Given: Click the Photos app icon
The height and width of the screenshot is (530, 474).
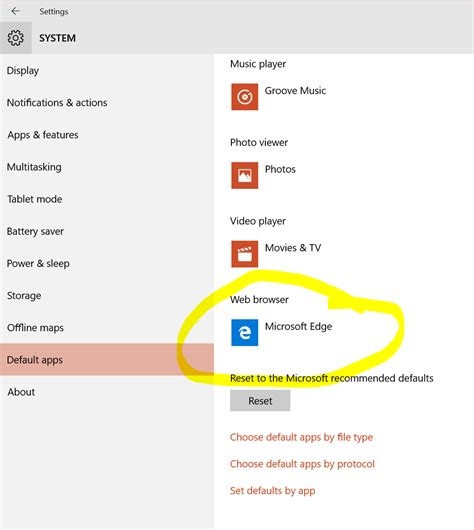Looking at the screenshot, I should [244, 175].
